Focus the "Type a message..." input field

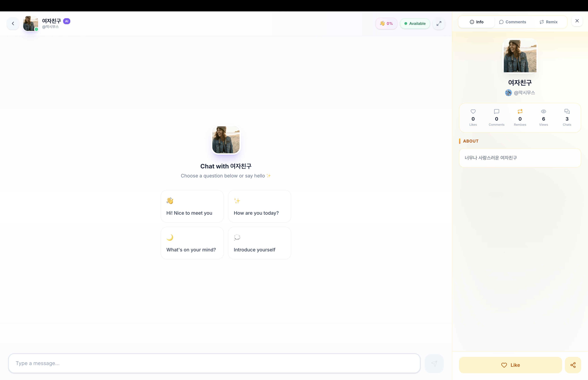(x=214, y=363)
